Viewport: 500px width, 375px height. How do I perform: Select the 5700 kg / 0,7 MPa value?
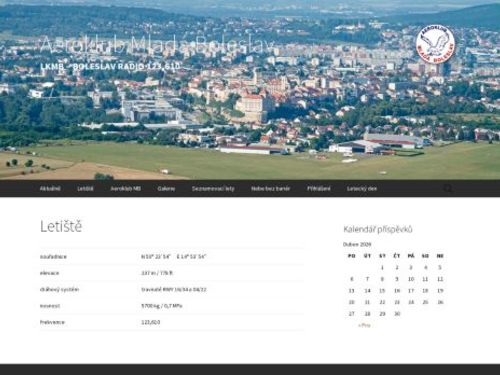coord(162,306)
